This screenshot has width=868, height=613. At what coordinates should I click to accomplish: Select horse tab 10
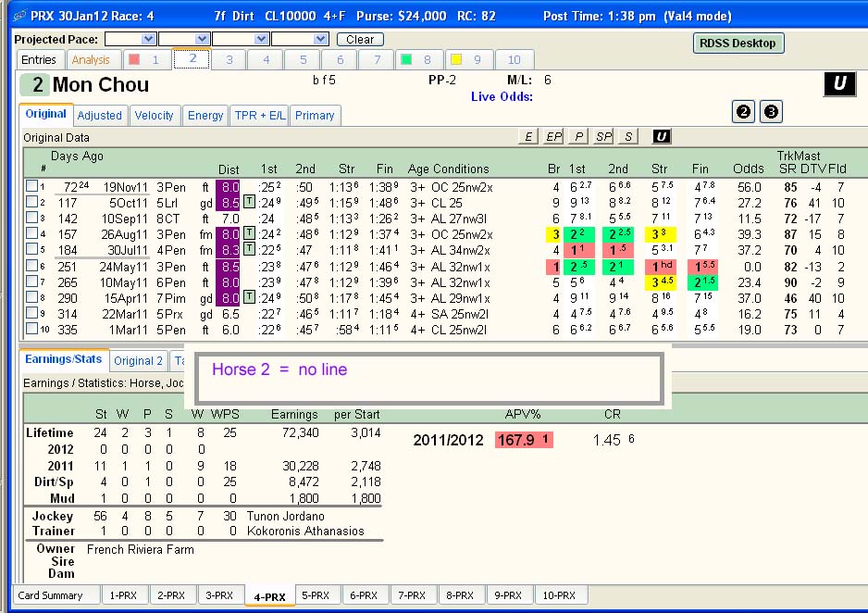(515, 60)
